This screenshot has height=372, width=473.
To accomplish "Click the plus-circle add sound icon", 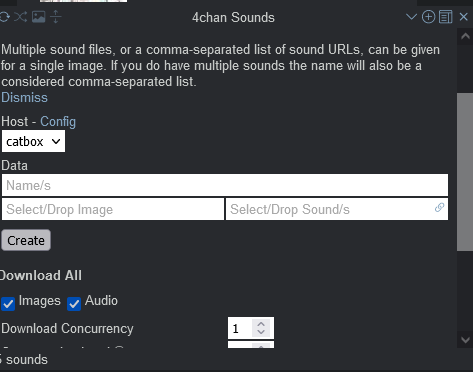I will [428, 17].
